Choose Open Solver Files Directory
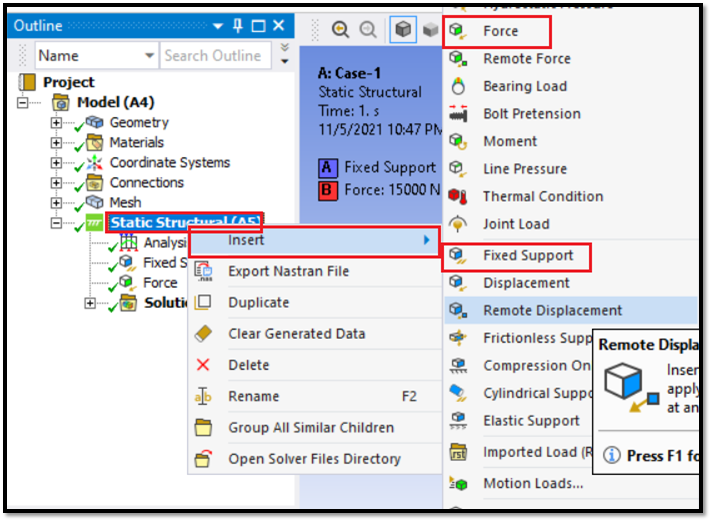This screenshot has height=522, width=712. (x=314, y=458)
